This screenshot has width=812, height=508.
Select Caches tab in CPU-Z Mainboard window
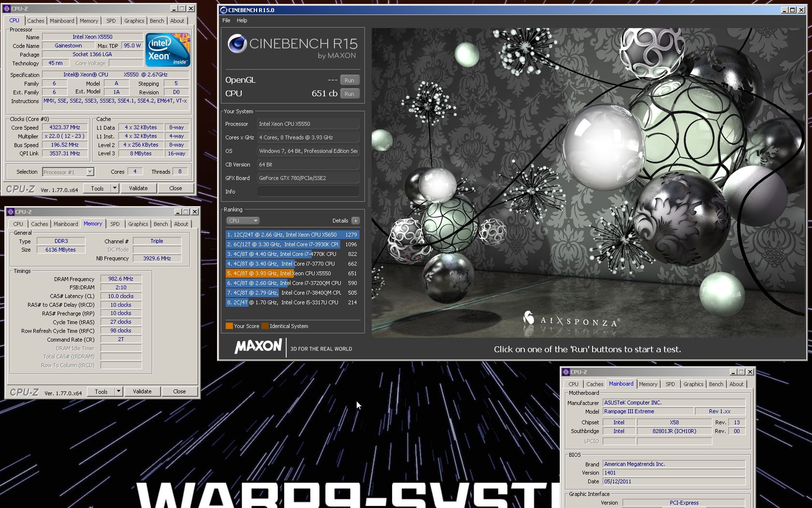click(595, 384)
